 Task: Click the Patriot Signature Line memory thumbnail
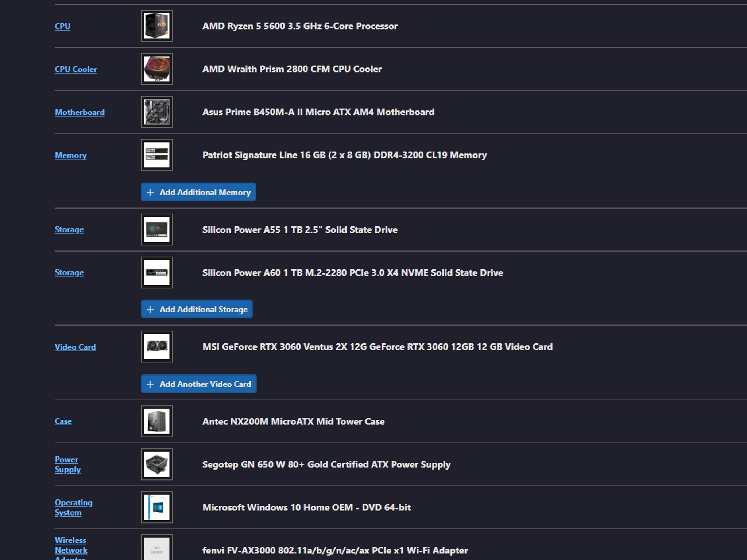coord(157,155)
